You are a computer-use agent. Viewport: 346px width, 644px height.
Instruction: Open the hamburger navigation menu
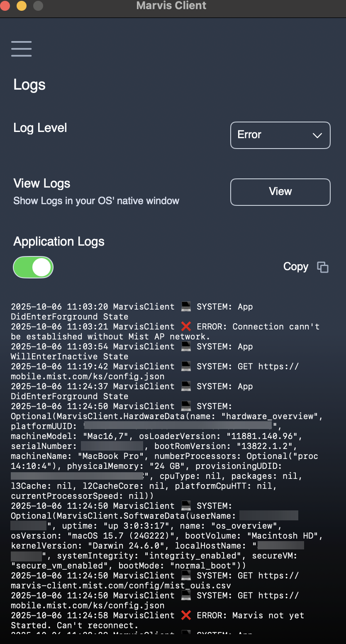point(21,49)
